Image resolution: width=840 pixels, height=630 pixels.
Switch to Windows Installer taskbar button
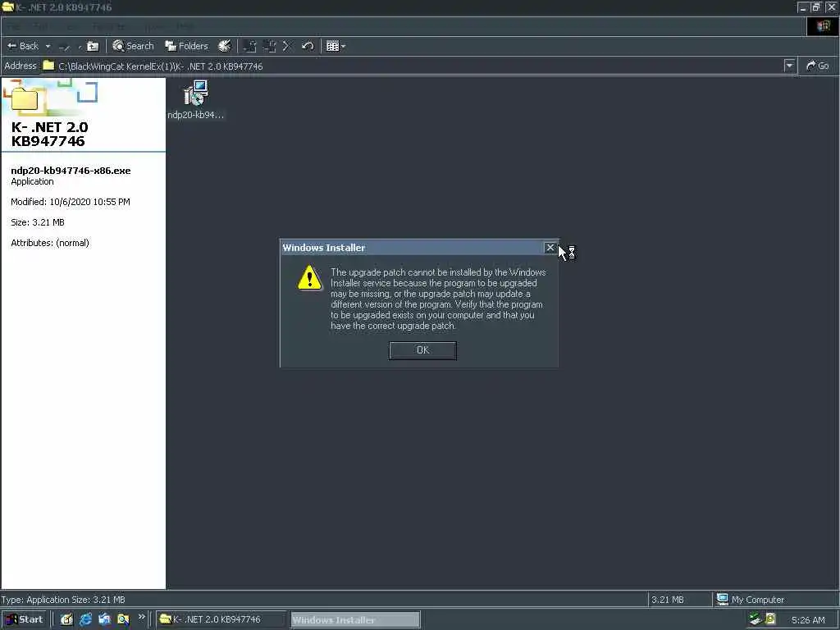(356, 620)
